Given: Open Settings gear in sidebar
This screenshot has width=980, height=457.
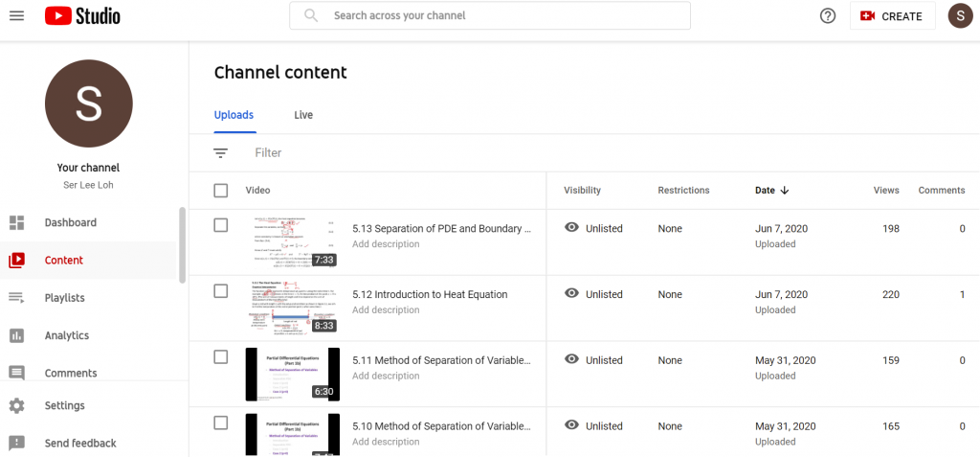Looking at the screenshot, I should click(16, 406).
